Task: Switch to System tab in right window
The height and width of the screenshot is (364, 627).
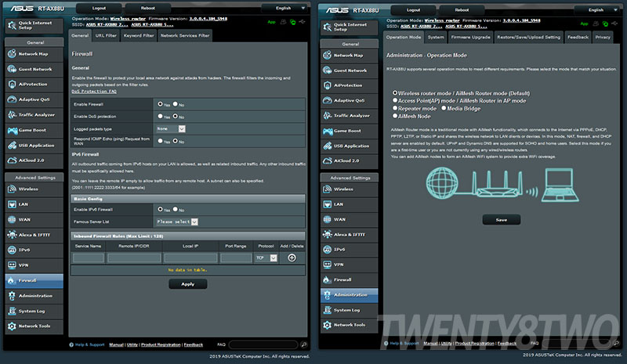Action: pyautogui.click(x=436, y=37)
